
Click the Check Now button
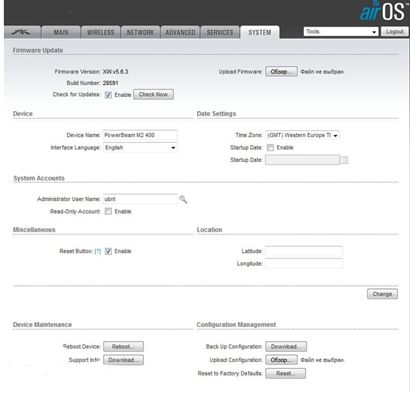153,95
